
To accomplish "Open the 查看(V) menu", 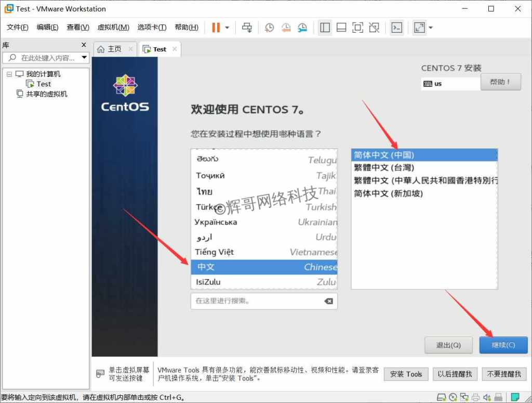I will [x=78, y=28].
